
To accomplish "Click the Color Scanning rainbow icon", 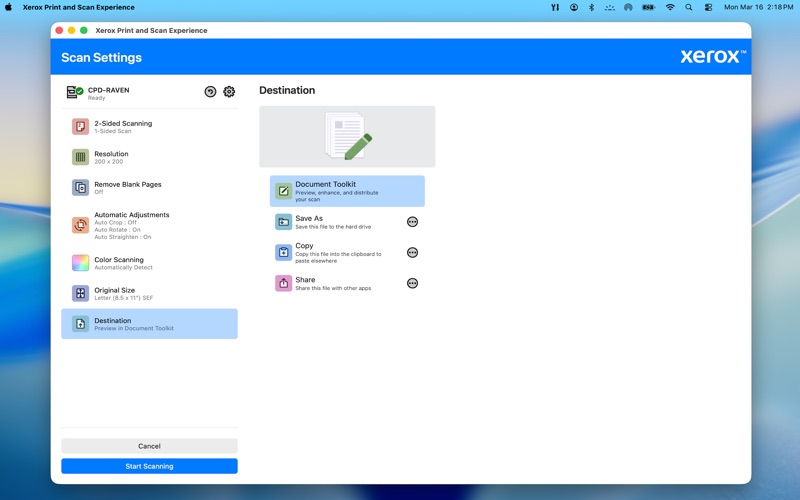I will tap(81, 263).
